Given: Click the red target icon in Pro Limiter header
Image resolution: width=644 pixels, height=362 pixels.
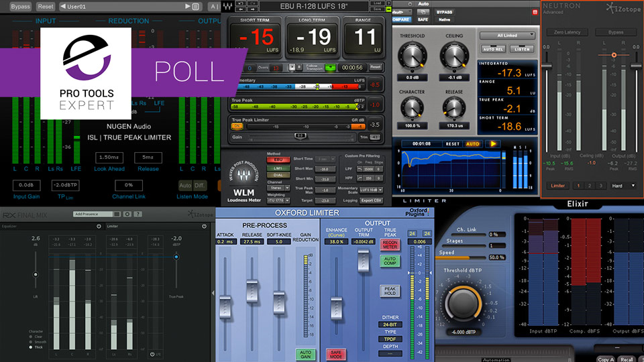Looking at the screenshot, I should tap(535, 12).
